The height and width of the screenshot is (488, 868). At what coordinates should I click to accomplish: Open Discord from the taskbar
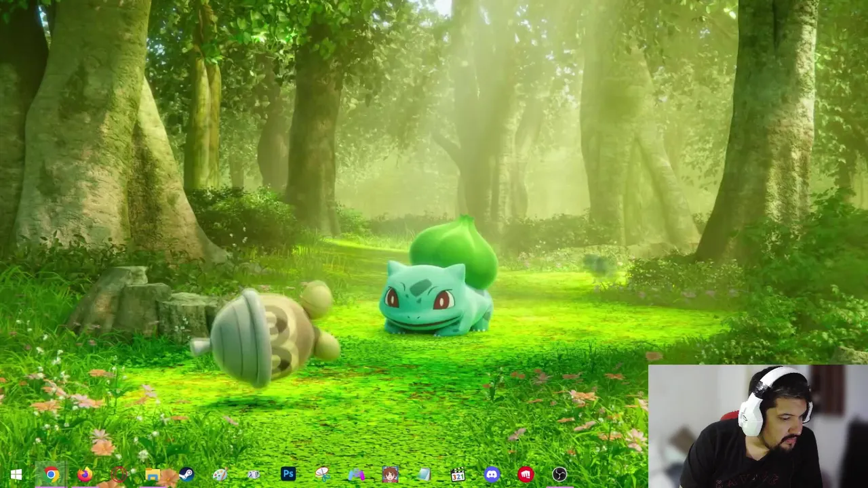(492, 474)
